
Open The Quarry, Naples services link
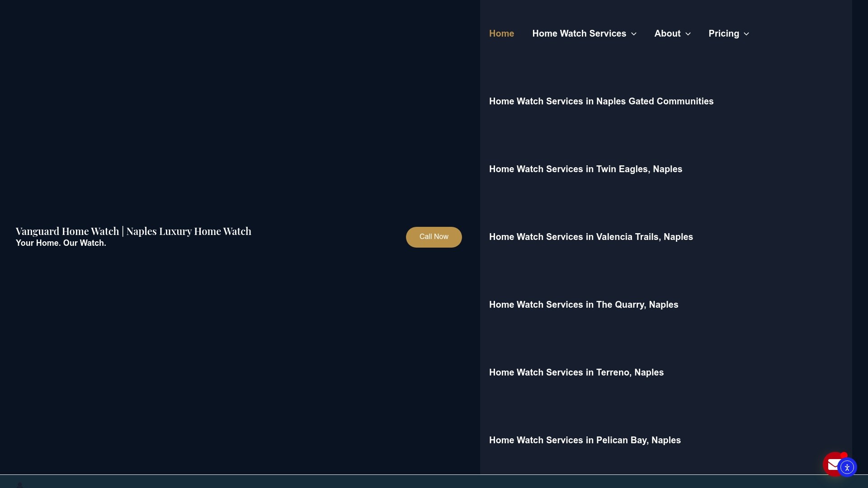tap(584, 305)
